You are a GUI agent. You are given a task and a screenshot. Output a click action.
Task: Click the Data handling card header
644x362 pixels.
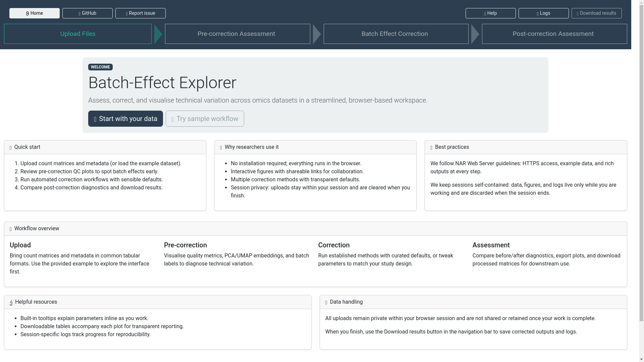coord(473,302)
